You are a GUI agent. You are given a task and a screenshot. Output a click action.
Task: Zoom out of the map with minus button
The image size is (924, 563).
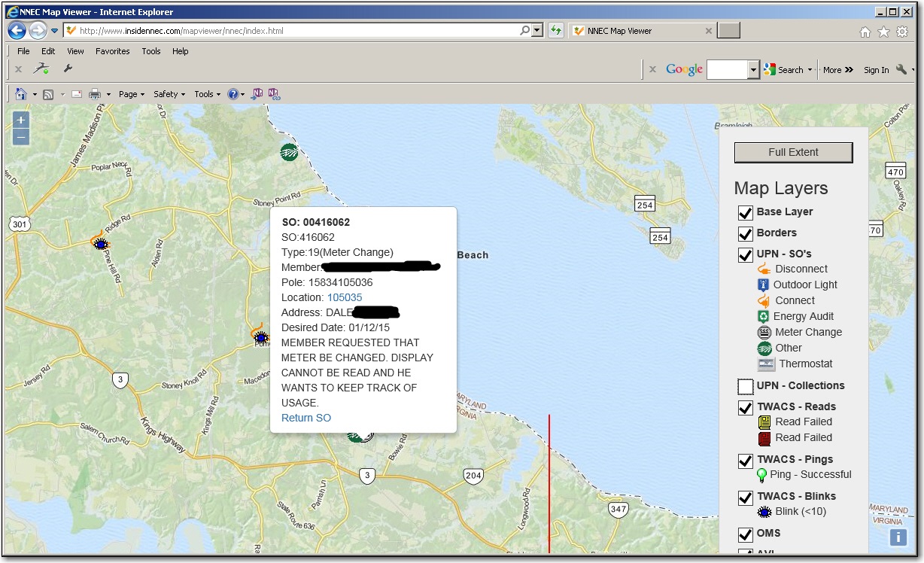click(x=21, y=137)
